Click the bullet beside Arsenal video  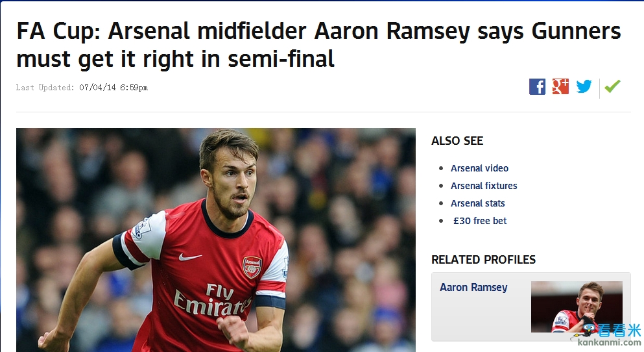click(442, 169)
